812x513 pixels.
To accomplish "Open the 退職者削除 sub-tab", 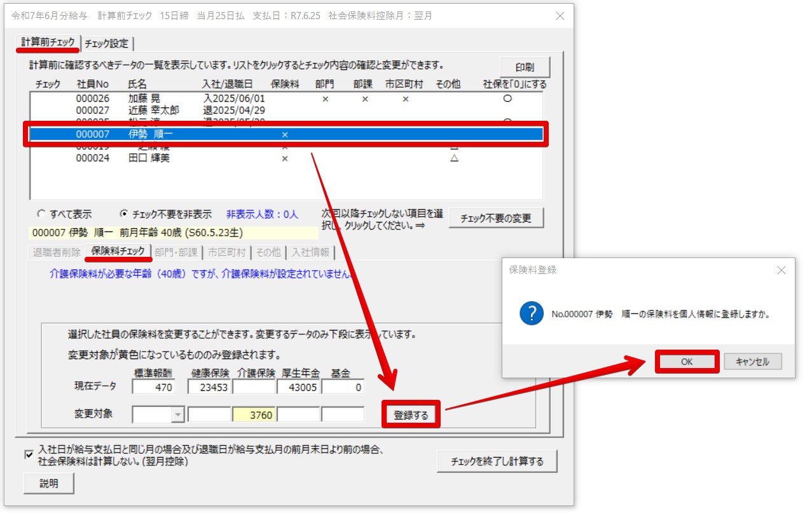I will 56,252.
